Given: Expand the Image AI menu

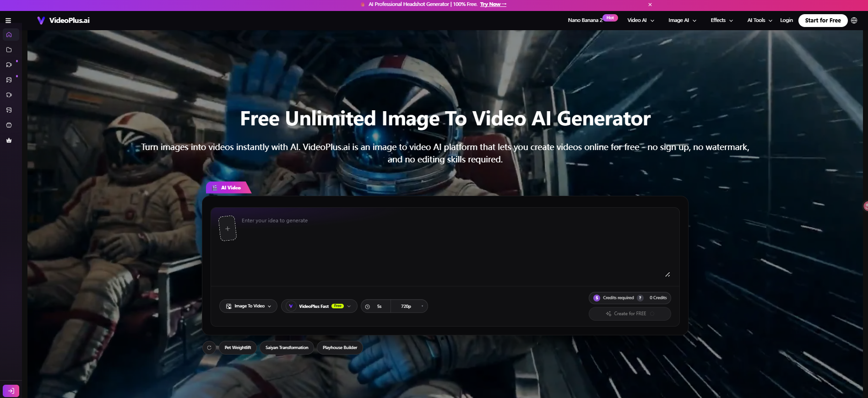Looking at the screenshot, I should click(682, 21).
